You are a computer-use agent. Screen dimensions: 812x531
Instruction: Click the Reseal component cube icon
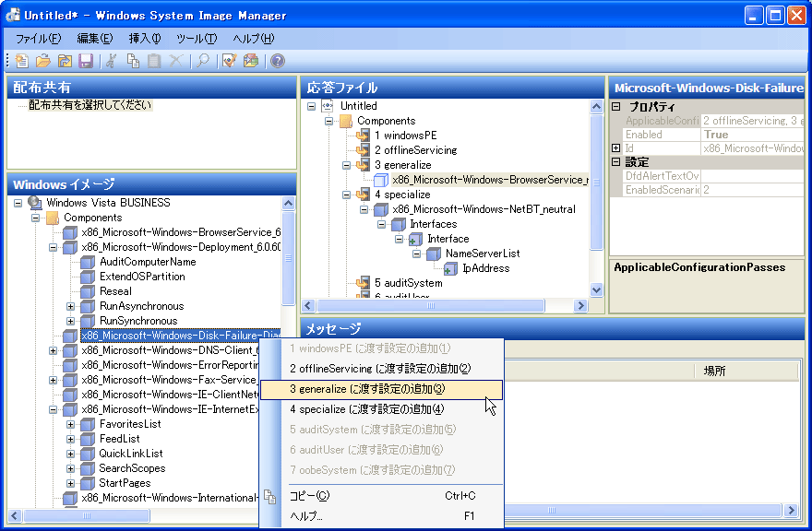pyautogui.click(x=88, y=291)
